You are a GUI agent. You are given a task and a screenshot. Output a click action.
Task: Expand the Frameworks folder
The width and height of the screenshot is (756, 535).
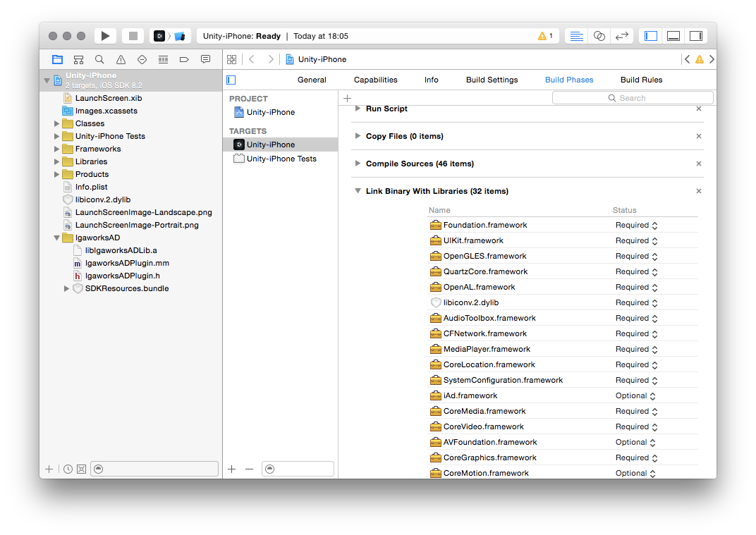click(x=56, y=149)
